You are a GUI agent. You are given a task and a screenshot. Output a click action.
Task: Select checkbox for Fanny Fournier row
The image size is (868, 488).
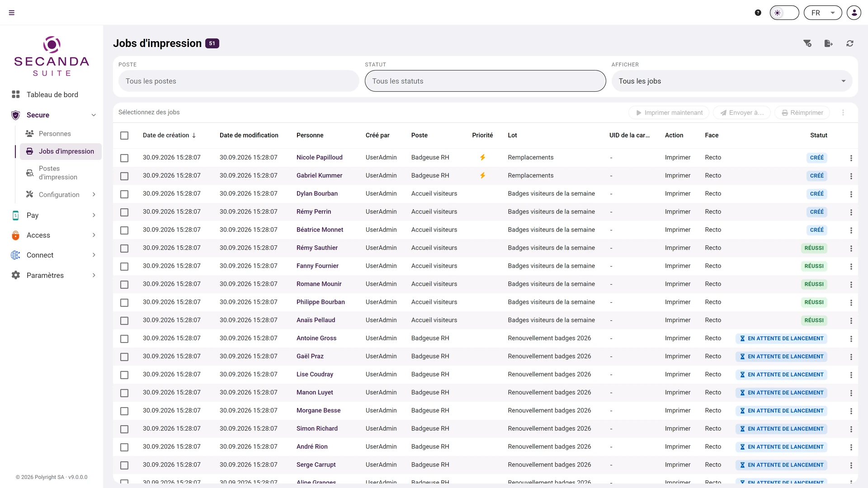124,267
